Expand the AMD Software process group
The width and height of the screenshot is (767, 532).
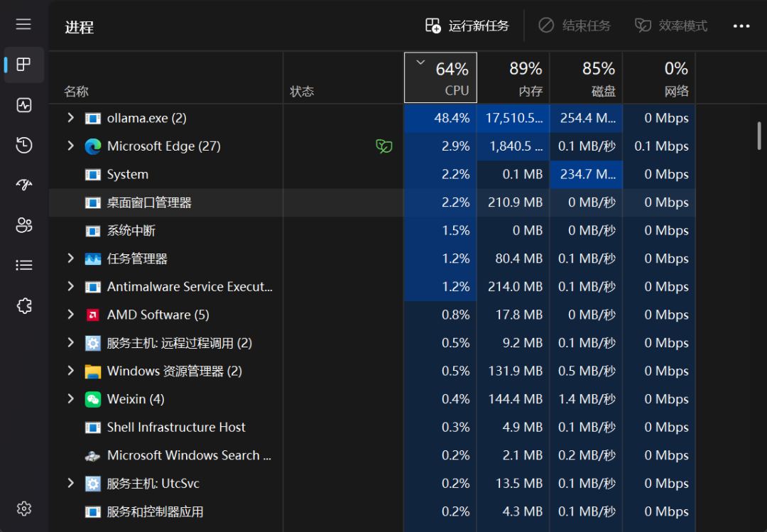point(70,315)
